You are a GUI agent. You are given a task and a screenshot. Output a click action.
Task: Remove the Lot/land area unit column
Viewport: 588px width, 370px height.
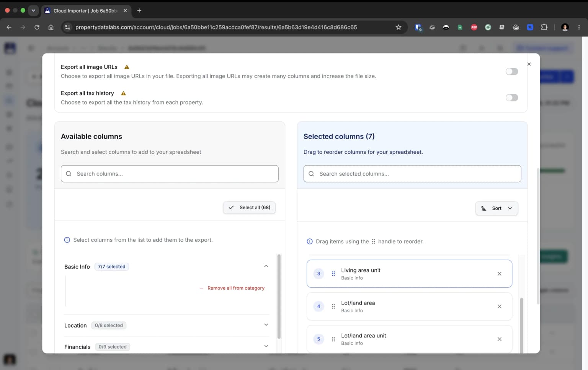click(x=499, y=339)
